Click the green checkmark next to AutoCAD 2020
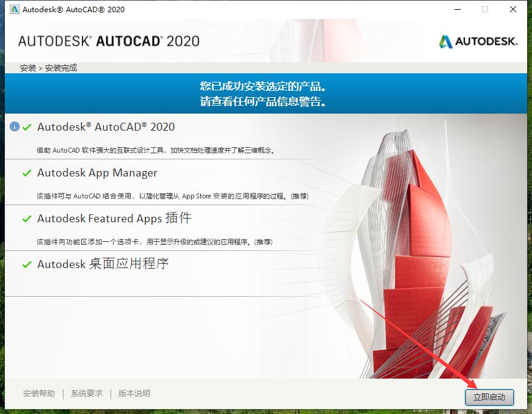The width and height of the screenshot is (532, 414). (26, 127)
